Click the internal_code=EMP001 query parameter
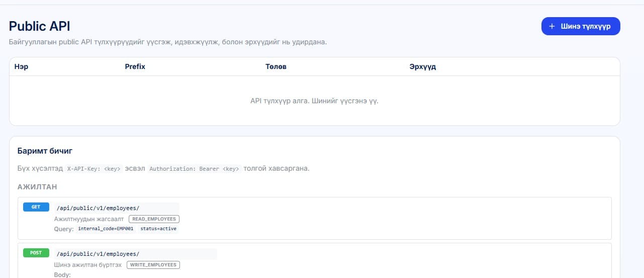This screenshot has height=278, width=644. 106,229
